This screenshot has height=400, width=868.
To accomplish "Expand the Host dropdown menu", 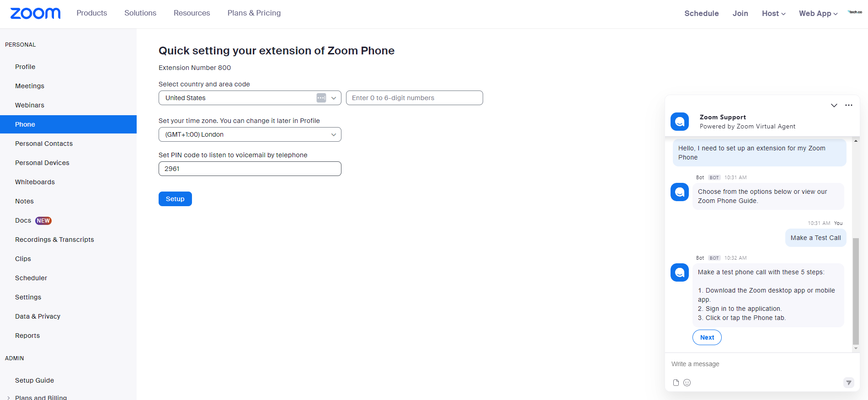I will (773, 14).
